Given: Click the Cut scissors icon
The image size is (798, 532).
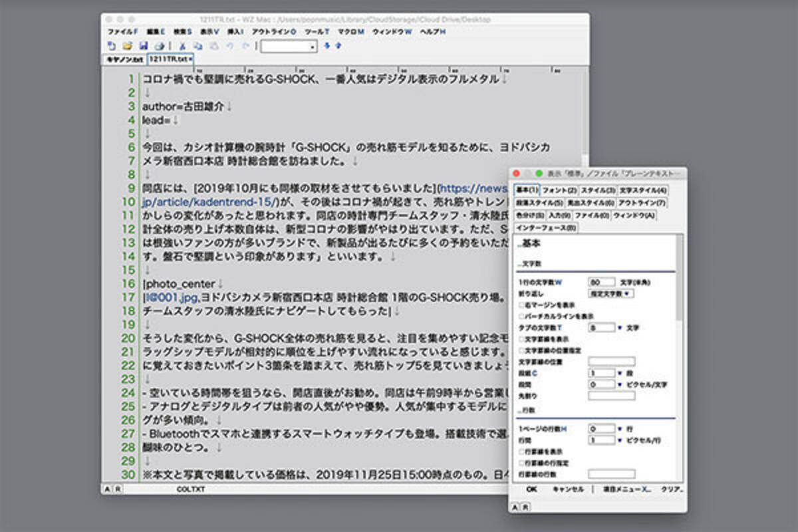Looking at the screenshot, I should tap(182, 46).
